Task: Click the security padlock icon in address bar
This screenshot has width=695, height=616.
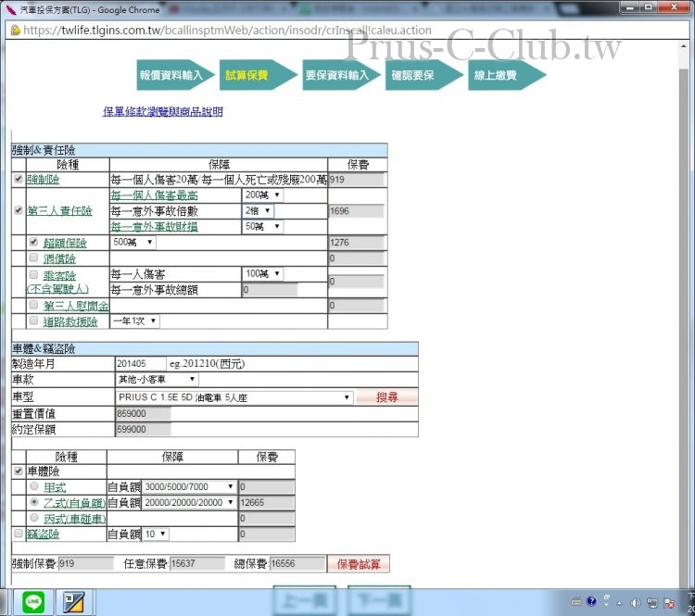Action: pos(16,31)
